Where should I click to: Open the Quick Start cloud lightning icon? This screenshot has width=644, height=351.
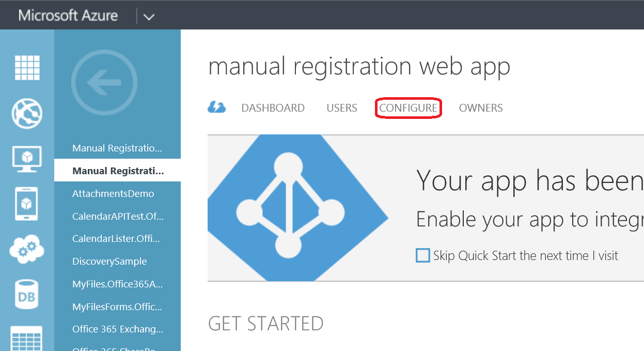click(216, 108)
